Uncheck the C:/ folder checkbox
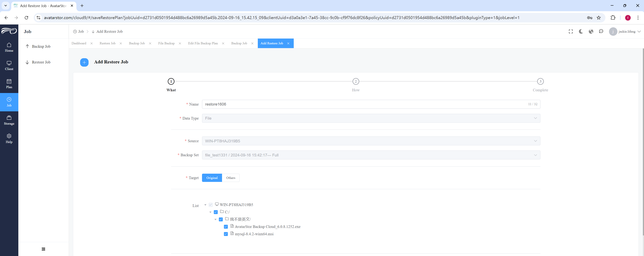644x256 pixels. coord(216,212)
